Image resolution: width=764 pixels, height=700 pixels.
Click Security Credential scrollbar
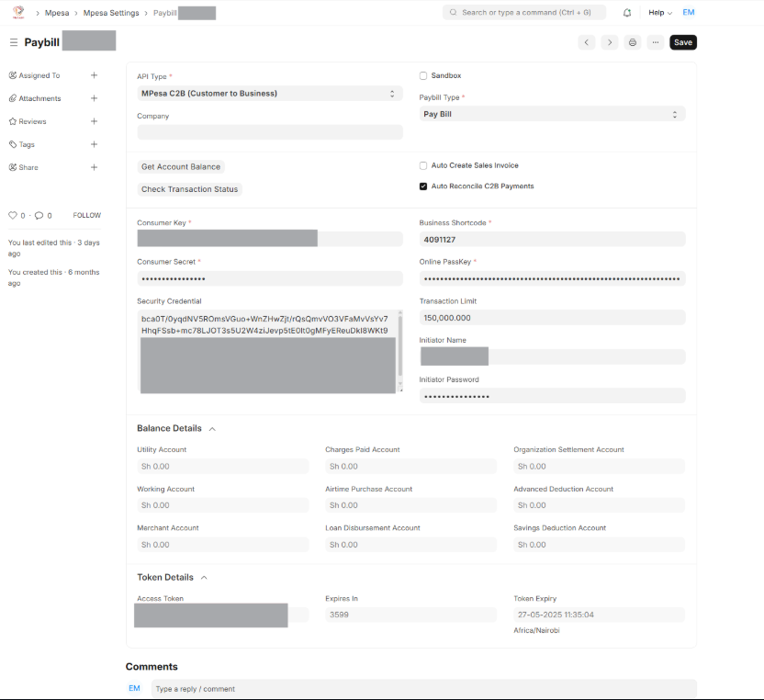point(400,346)
